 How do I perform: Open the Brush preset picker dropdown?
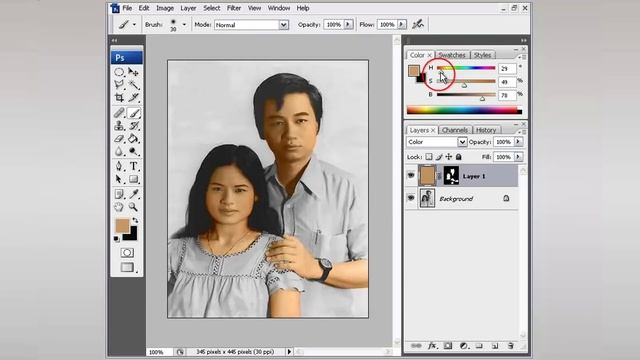point(184,25)
